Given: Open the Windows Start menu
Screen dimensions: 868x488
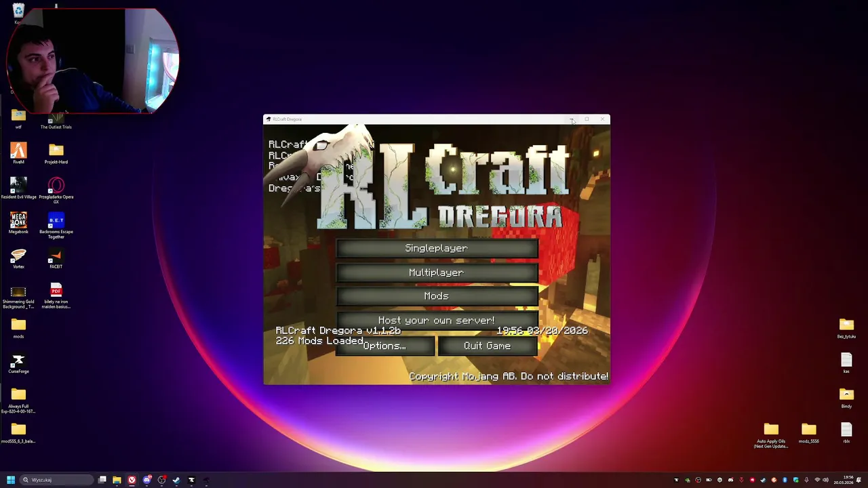Looking at the screenshot, I should [x=11, y=480].
